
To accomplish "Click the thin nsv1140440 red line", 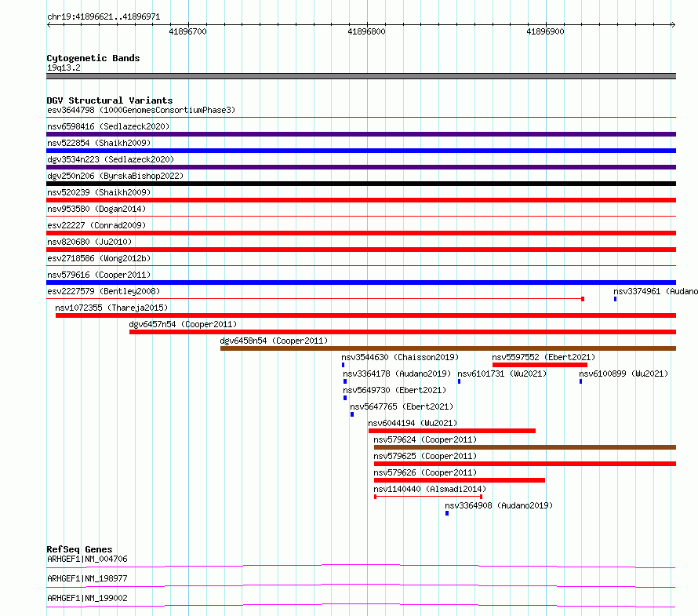I will pyautogui.click(x=428, y=497).
